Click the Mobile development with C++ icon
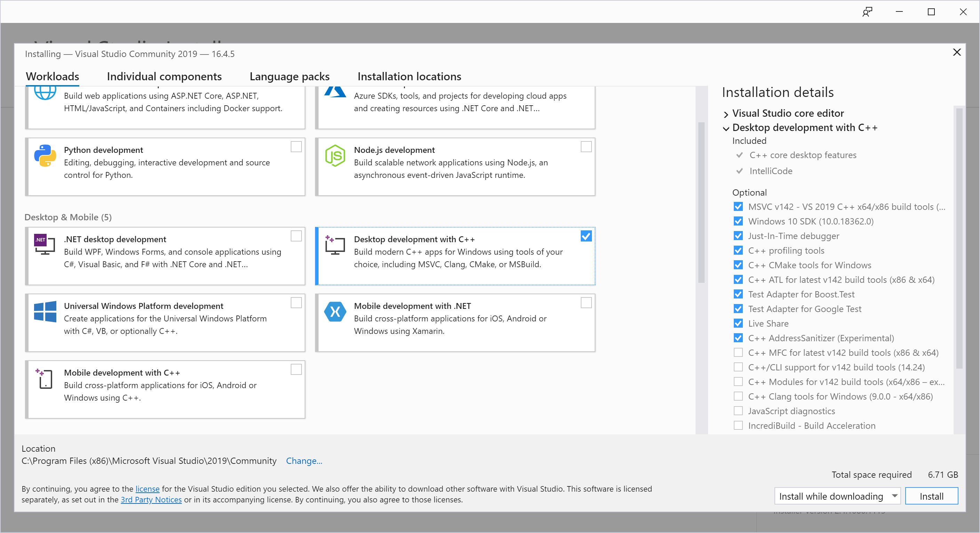Screen dimensions: 980x533 point(45,378)
